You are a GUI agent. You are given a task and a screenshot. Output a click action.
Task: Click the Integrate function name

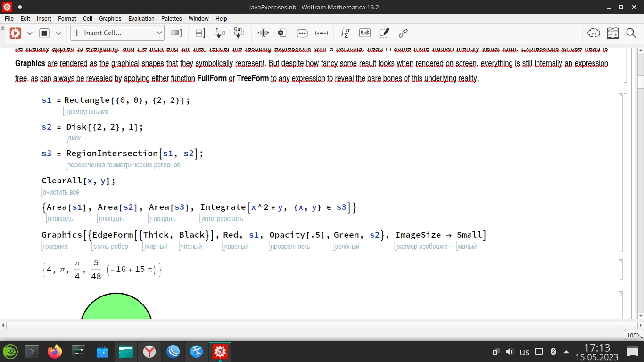point(223,207)
